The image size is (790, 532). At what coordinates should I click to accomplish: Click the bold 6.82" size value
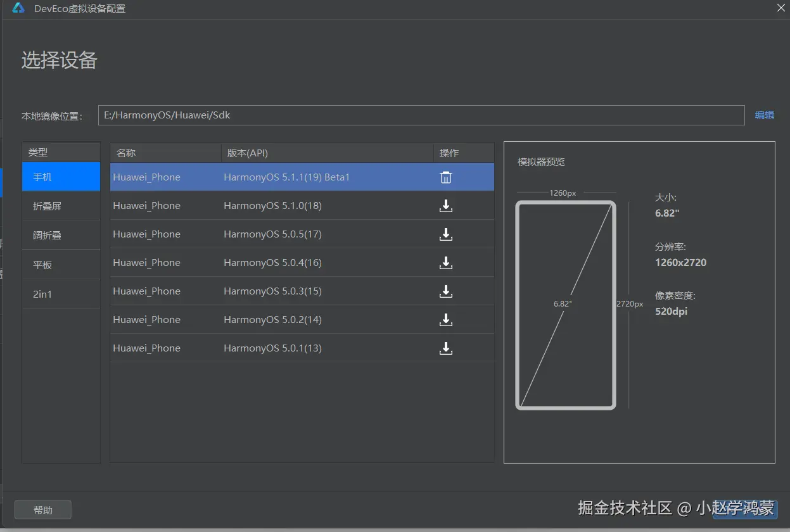click(x=667, y=213)
